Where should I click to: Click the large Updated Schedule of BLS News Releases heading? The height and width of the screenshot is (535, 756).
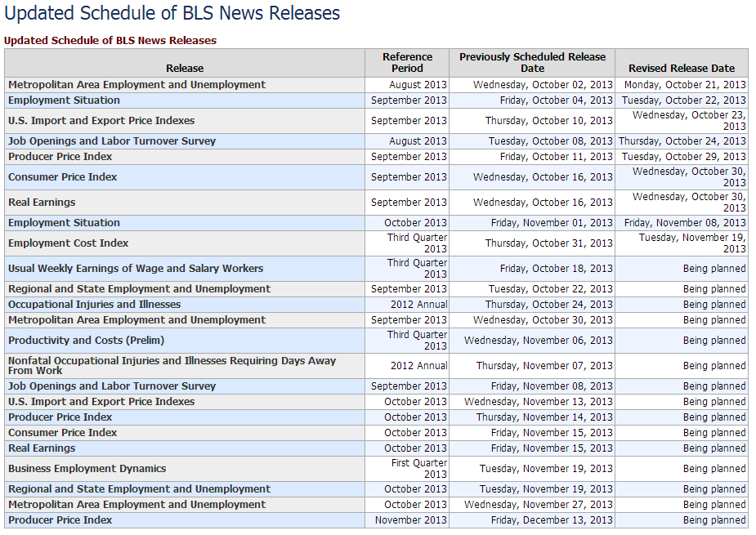172,13
